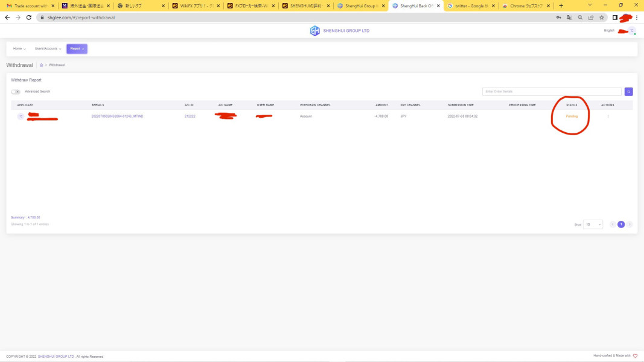Click the SUBMISSION TIME column header
The image size is (644, 362).
[461, 105]
